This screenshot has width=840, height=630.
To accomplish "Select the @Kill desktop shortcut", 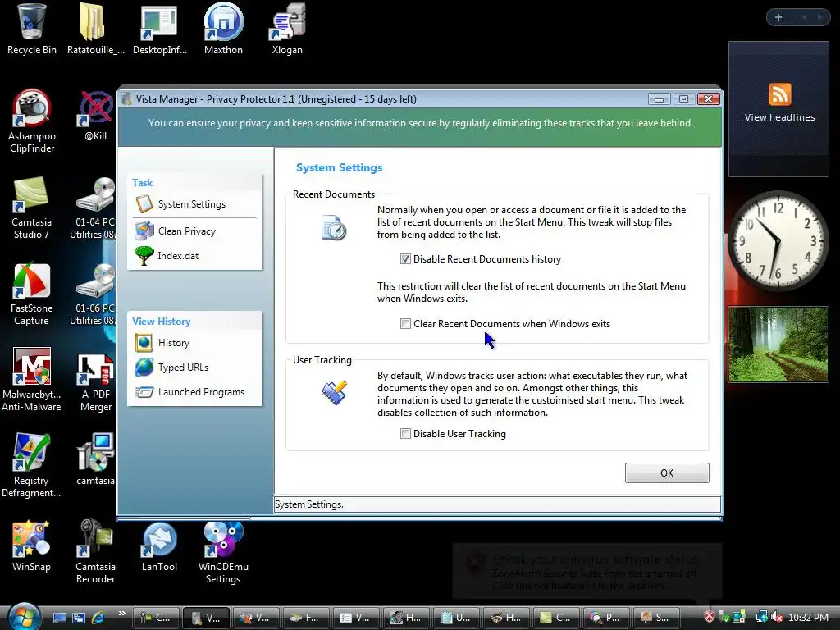I will coord(95,116).
